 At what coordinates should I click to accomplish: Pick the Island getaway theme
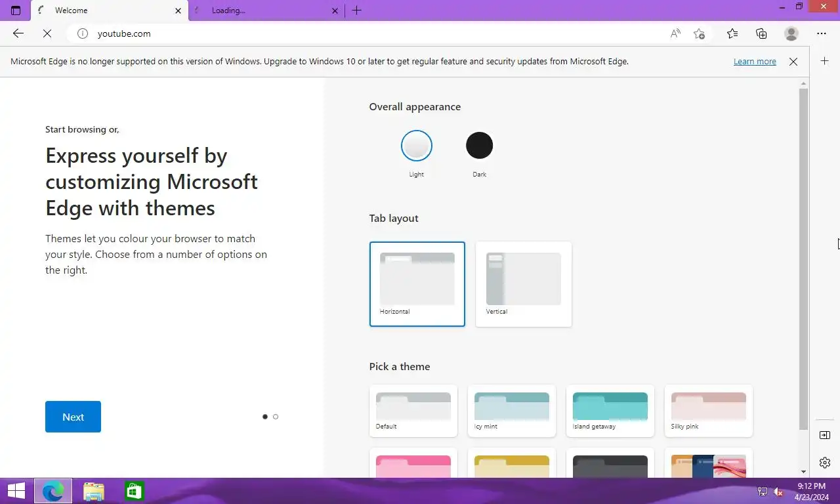(610, 411)
